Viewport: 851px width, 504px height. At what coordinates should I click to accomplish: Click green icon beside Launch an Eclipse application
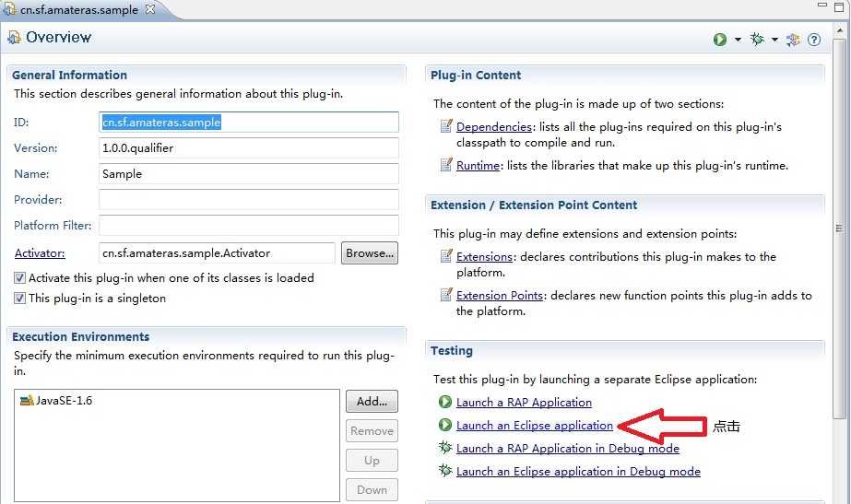(445, 425)
